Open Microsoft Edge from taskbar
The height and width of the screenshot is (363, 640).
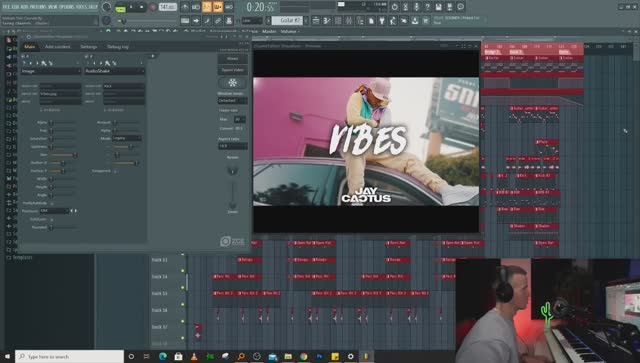click(162, 356)
